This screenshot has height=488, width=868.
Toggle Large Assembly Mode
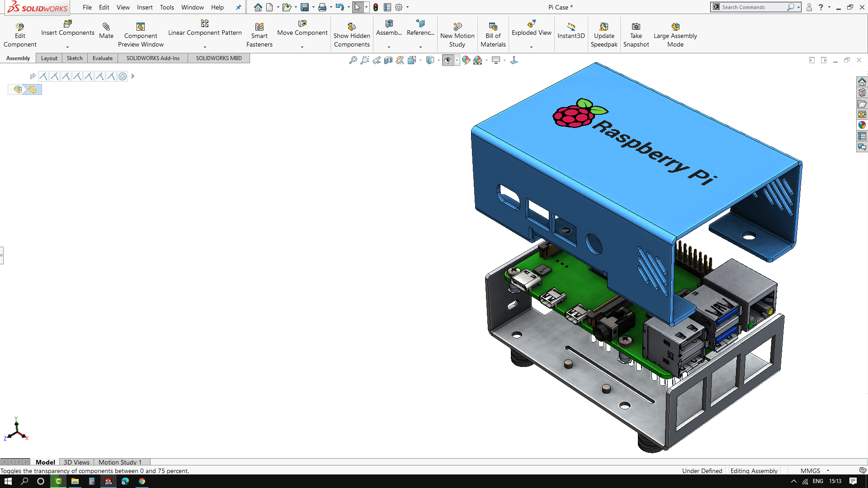(675, 35)
